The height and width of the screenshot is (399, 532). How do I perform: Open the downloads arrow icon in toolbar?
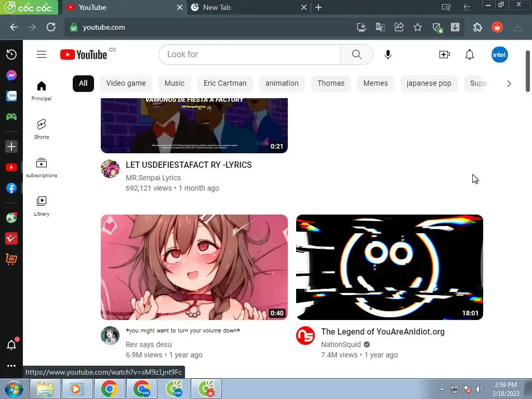(455, 27)
